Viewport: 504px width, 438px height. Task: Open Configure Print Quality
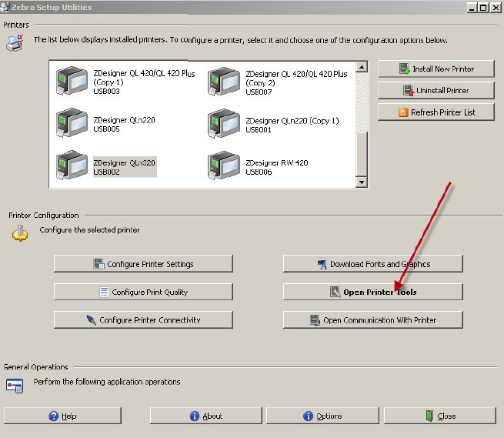(143, 293)
